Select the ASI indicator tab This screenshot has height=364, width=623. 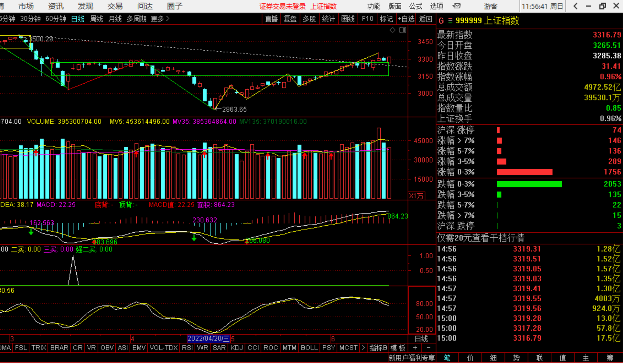coord(123,347)
